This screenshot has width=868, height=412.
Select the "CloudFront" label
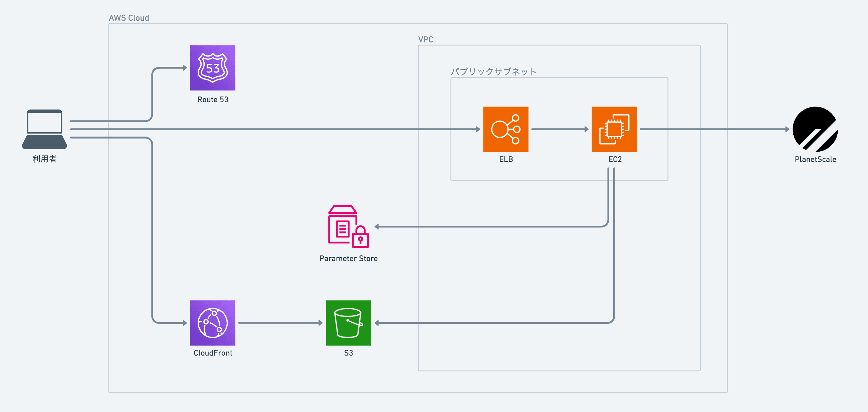coord(213,353)
